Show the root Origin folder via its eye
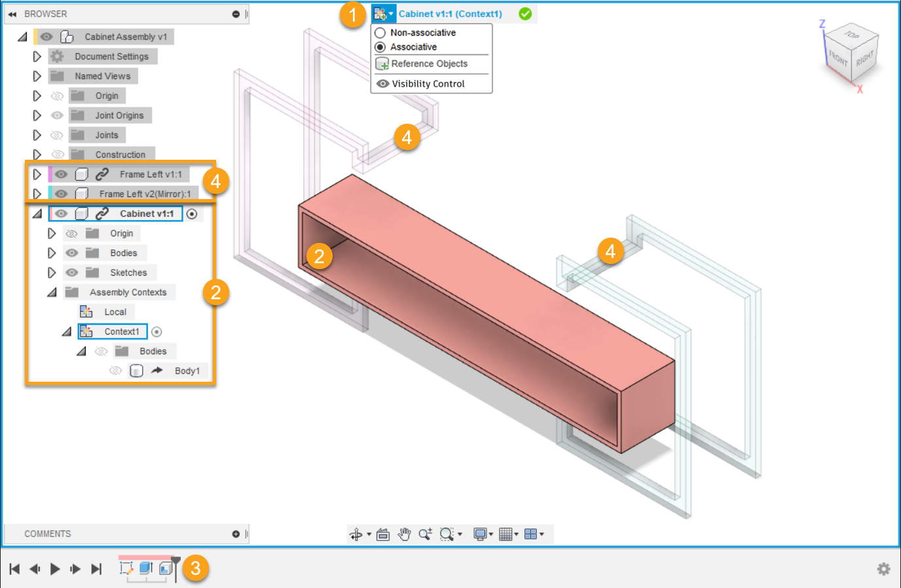Image resolution: width=901 pixels, height=588 pixels. coord(58,96)
